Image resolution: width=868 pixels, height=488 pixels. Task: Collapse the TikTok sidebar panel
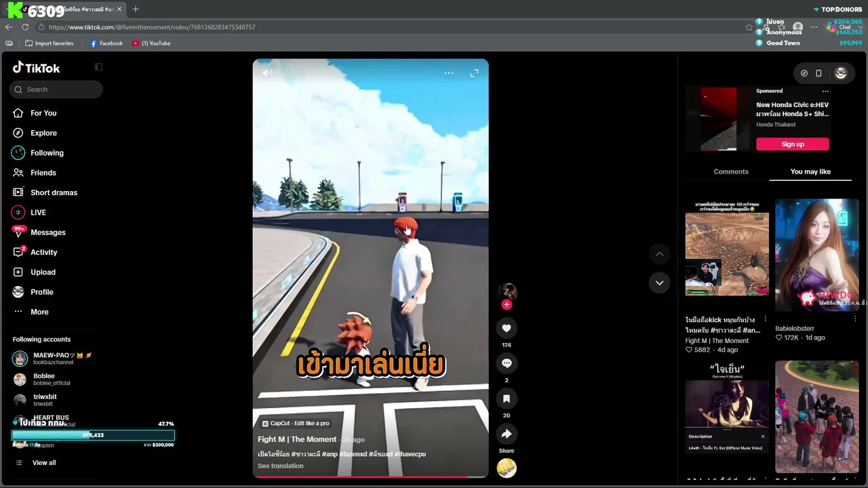click(x=98, y=67)
